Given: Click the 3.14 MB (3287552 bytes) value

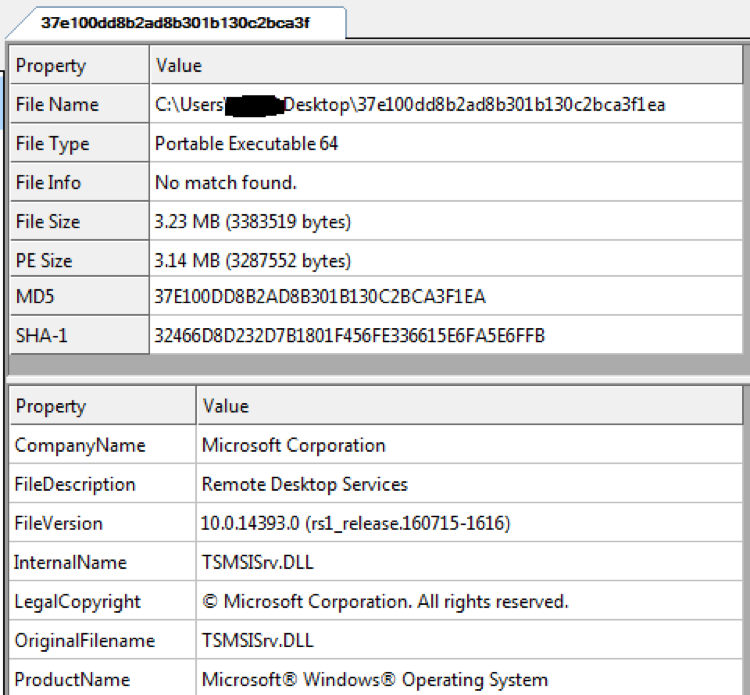Looking at the screenshot, I should (x=253, y=261).
